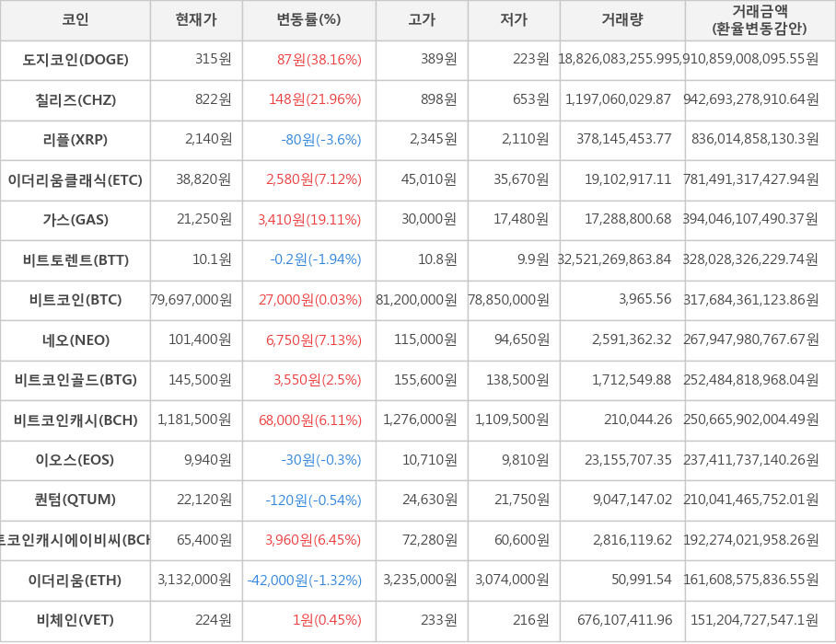Click the 이더리움(ETH) coin name
This screenshot has width=836, height=644.
click(75, 581)
